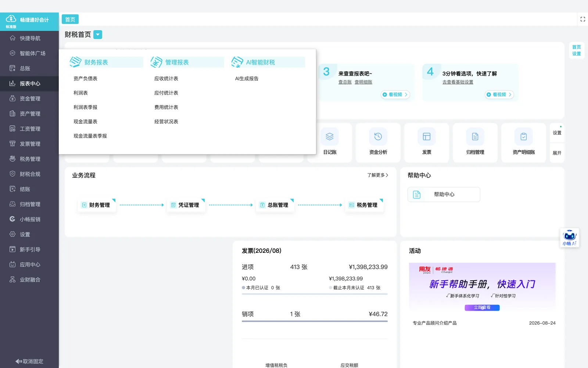Click 取消固定 to unpin the sidebar
Image resolution: width=588 pixels, height=368 pixels.
click(29, 361)
